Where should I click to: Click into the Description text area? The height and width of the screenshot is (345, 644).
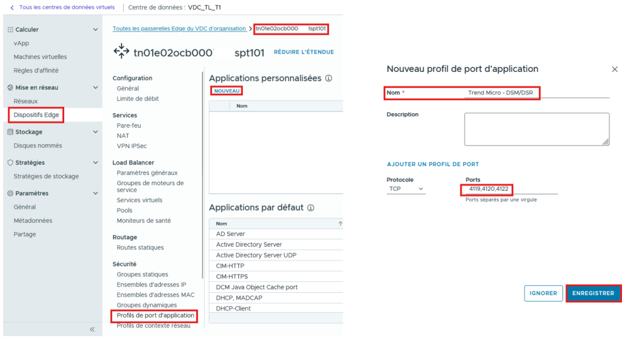536,129
